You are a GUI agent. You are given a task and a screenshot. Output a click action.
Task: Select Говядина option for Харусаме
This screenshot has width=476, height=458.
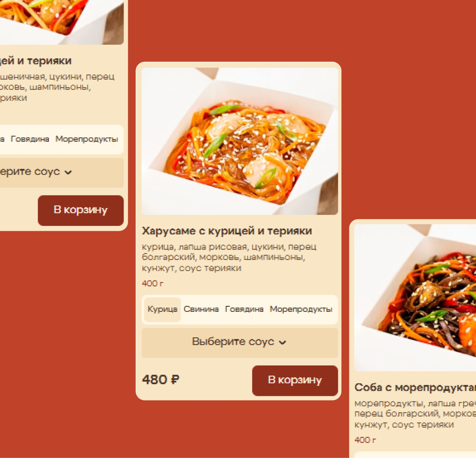[244, 310]
